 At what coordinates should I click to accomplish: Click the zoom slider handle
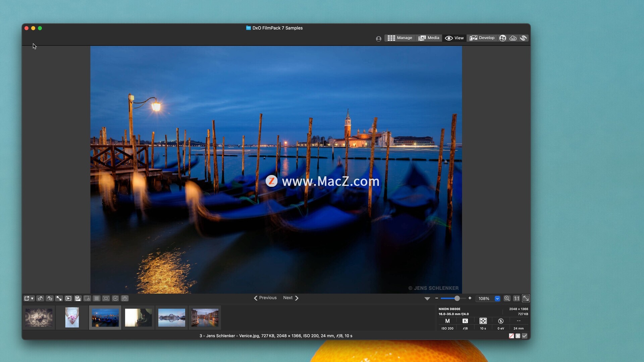click(x=457, y=298)
